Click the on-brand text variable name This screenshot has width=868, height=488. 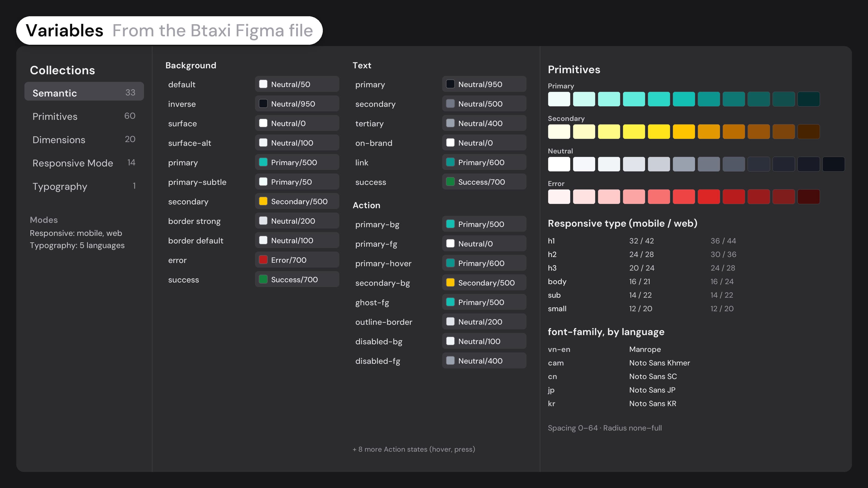pyautogui.click(x=374, y=143)
